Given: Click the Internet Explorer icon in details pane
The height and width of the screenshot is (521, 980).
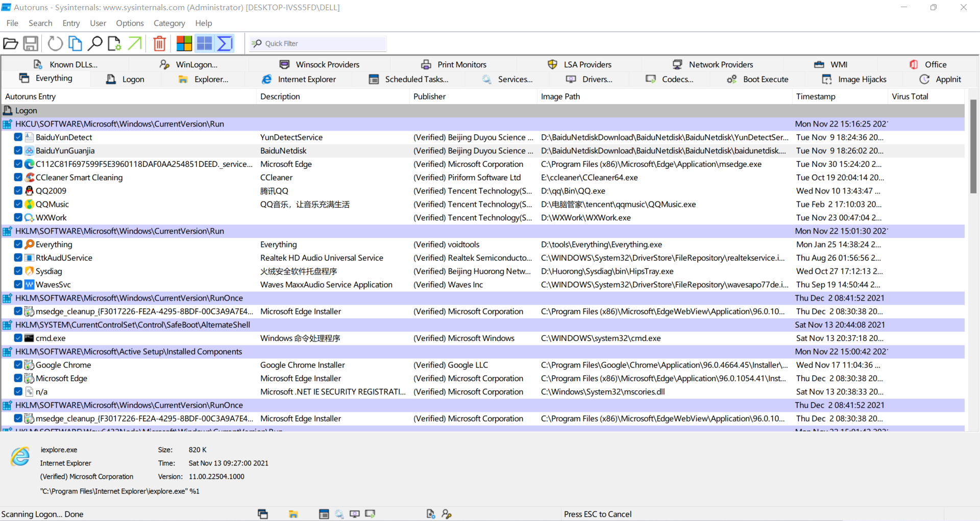Looking at the screenshot, I should click(x=20, y=457).
